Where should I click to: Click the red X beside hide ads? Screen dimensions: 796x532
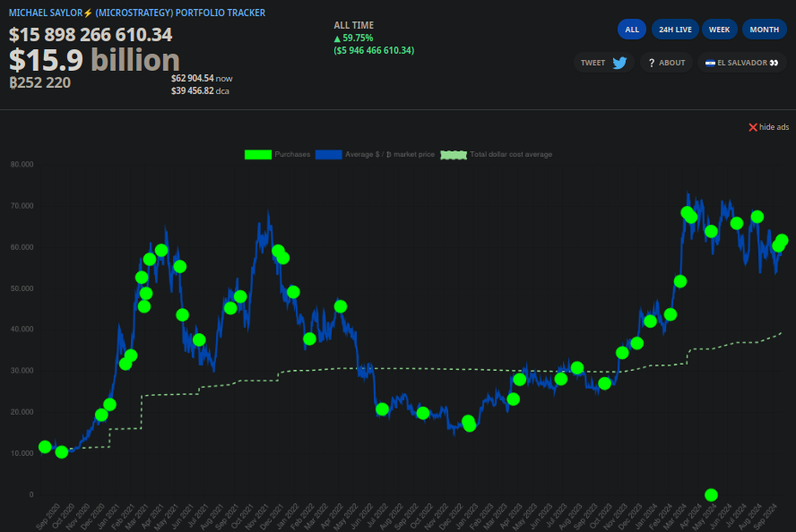(x=753, y=127)
